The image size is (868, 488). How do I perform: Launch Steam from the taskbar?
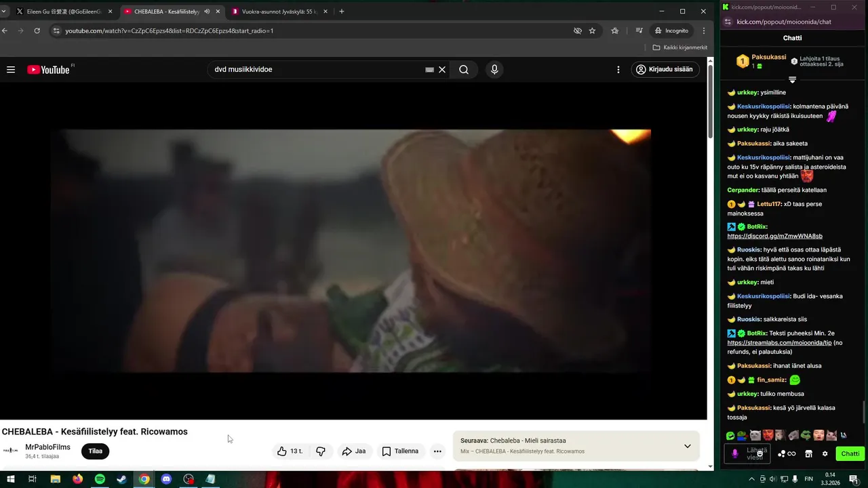coord(121,479)
